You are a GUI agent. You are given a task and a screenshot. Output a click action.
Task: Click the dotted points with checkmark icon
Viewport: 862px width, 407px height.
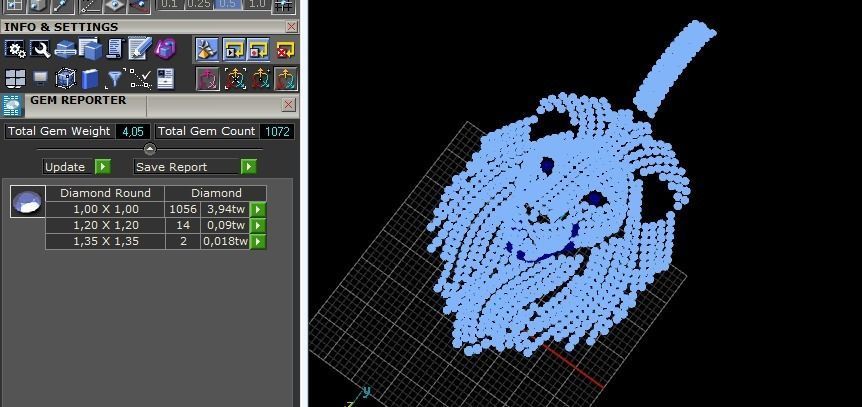(141, 79)
